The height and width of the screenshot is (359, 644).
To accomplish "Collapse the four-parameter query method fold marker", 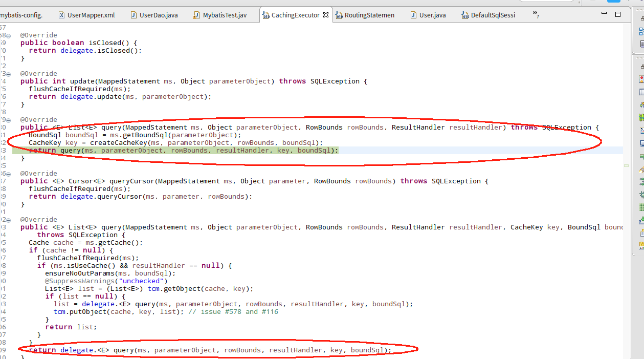I will (x=9, y=120).
